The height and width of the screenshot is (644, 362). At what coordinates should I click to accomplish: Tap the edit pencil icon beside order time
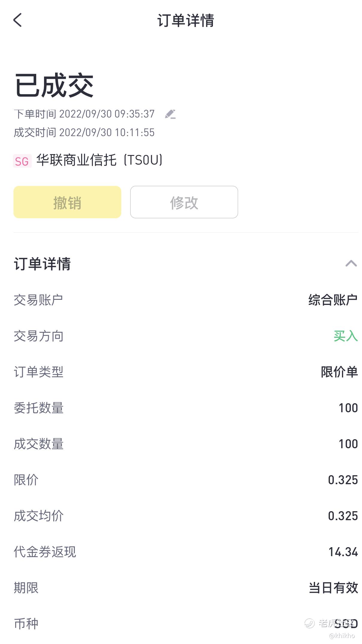click(170, 114)
